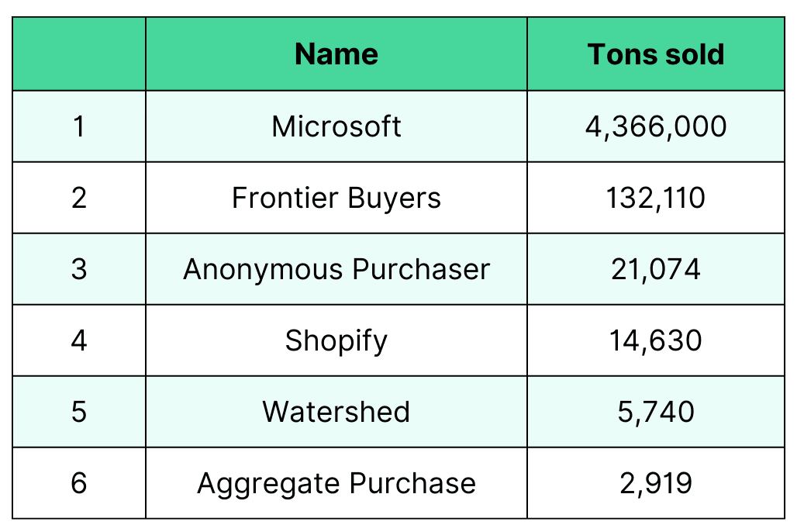Select the Frontier Buyers cell

[x=336, y=198]
